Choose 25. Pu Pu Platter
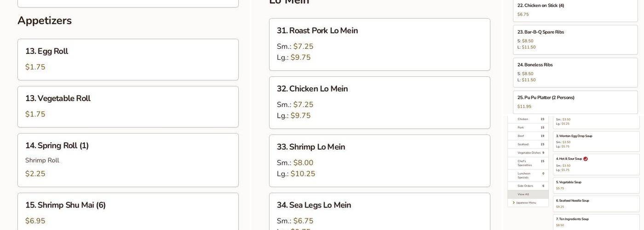This screenshot has width=644, height=230. pos(575,102)
